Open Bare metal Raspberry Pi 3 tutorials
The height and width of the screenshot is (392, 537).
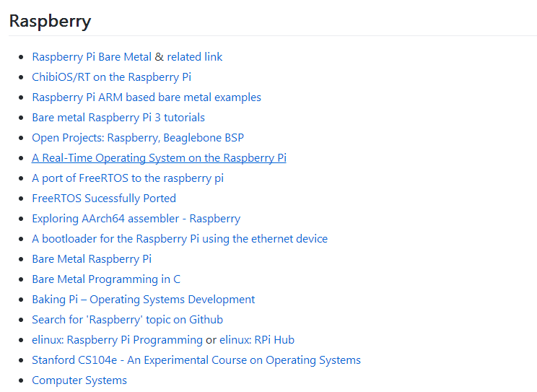pos(118,118)
